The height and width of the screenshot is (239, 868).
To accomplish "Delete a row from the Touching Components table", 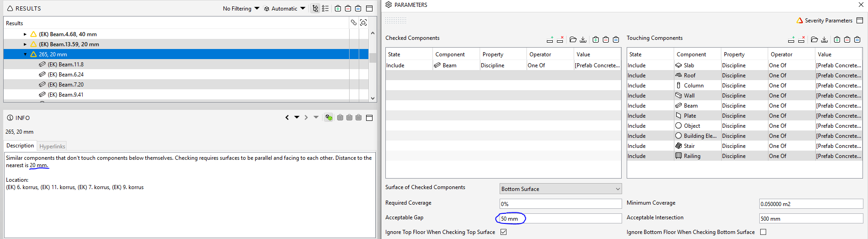I will pyautogui.click(x=801, y=39).
